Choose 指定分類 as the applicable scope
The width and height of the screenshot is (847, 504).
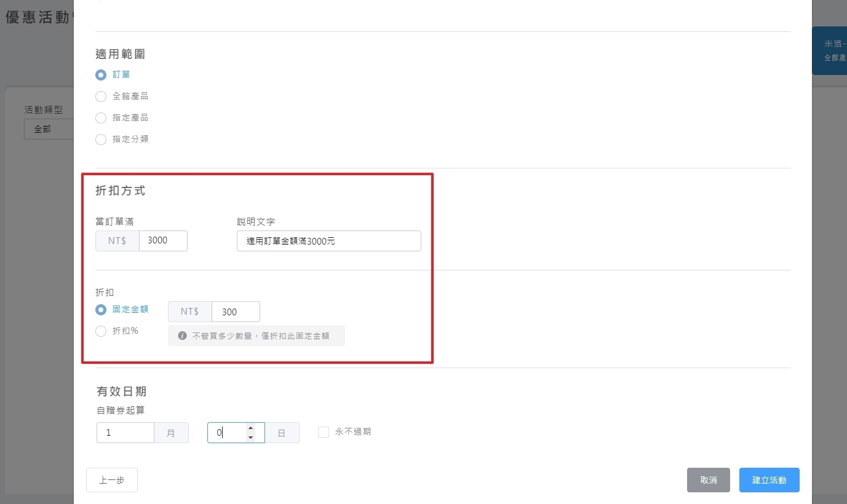[x=100, y=139]
